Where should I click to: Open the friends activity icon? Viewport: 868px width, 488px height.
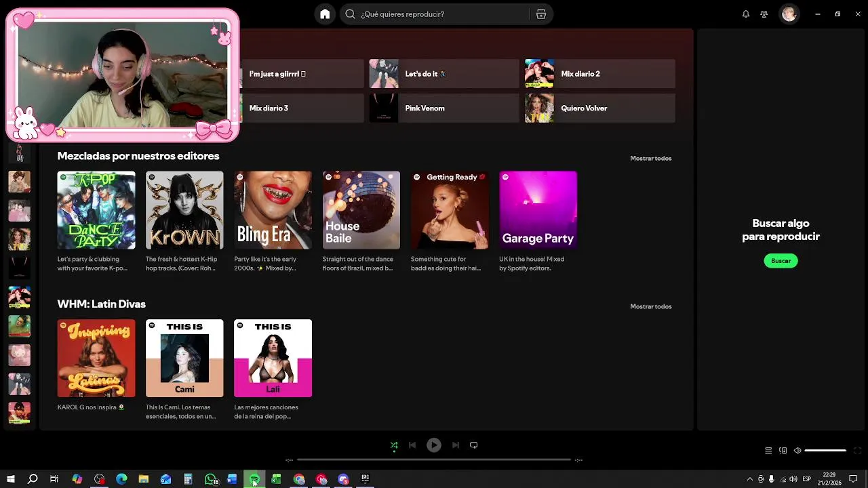point(764,14)
